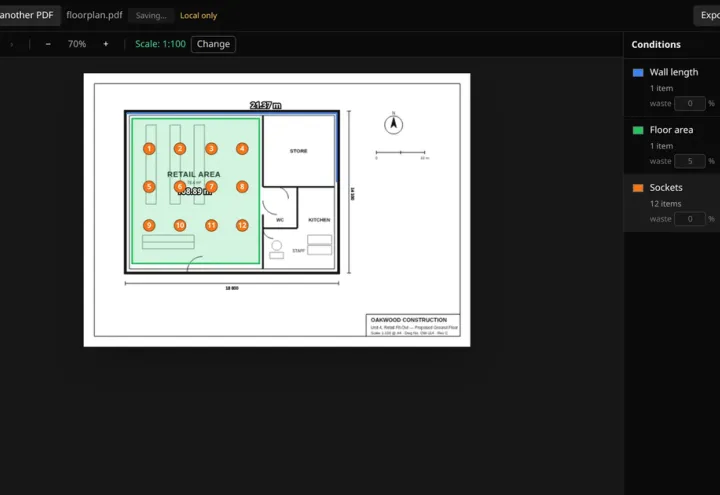
Task: Click socket marker 12 on floorplan
Action: (242, 225)
